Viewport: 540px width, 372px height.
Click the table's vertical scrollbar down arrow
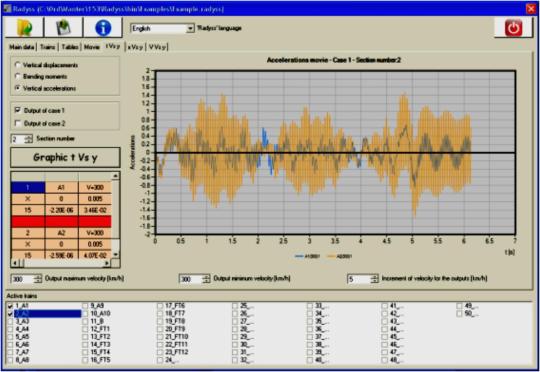pyautogui.click(x=116, y=254)
